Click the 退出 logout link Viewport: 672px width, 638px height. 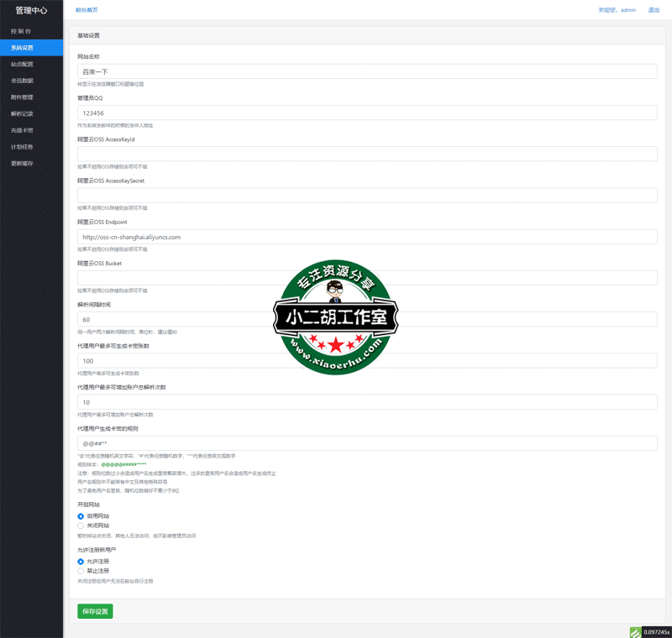tap(654, 10)
